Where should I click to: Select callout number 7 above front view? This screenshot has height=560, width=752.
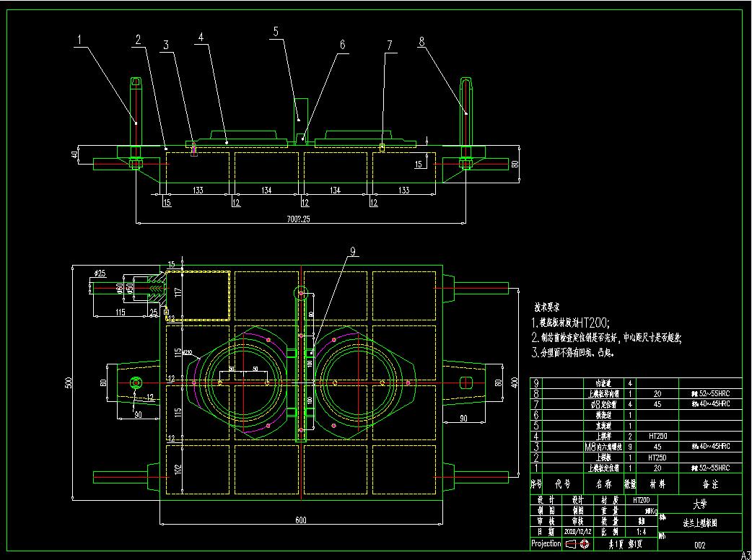click(x=390, y=45)
